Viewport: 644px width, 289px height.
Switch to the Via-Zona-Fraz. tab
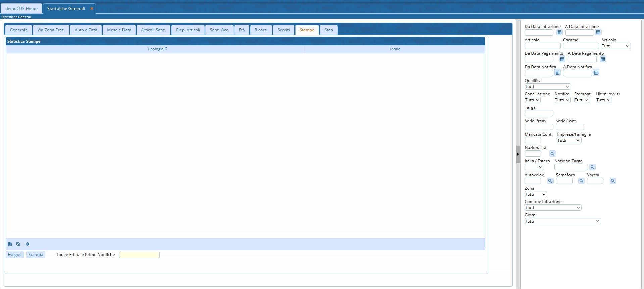tap(51, 30)
